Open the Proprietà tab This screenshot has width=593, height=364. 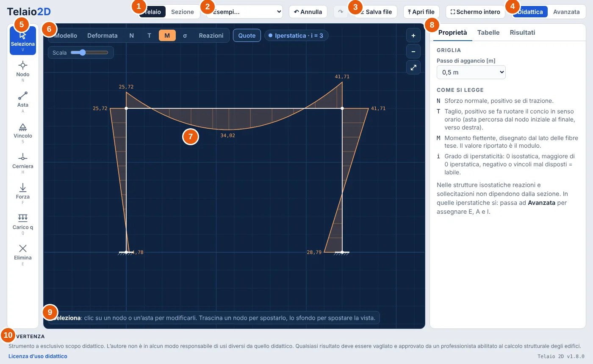coord(453,32)
